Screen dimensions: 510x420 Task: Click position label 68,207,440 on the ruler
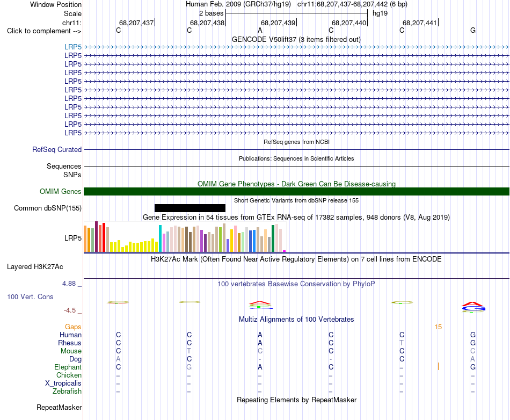(x=349, y=23)
